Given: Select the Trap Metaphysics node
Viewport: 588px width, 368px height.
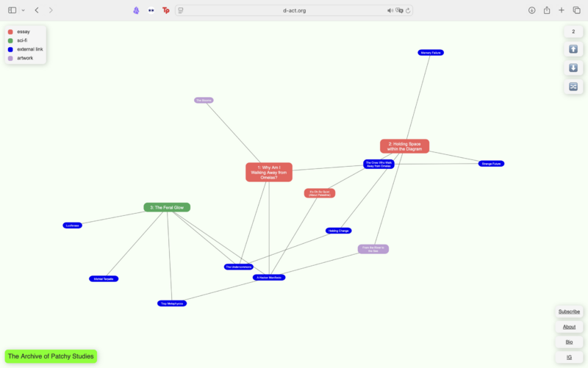Looking at the screenshot, I should tap(172, 303).
